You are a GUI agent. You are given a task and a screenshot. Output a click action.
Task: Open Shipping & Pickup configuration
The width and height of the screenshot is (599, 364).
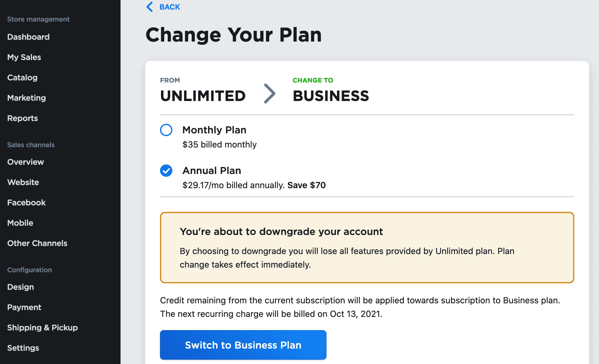pyautogui.click(x=42, y=327)
